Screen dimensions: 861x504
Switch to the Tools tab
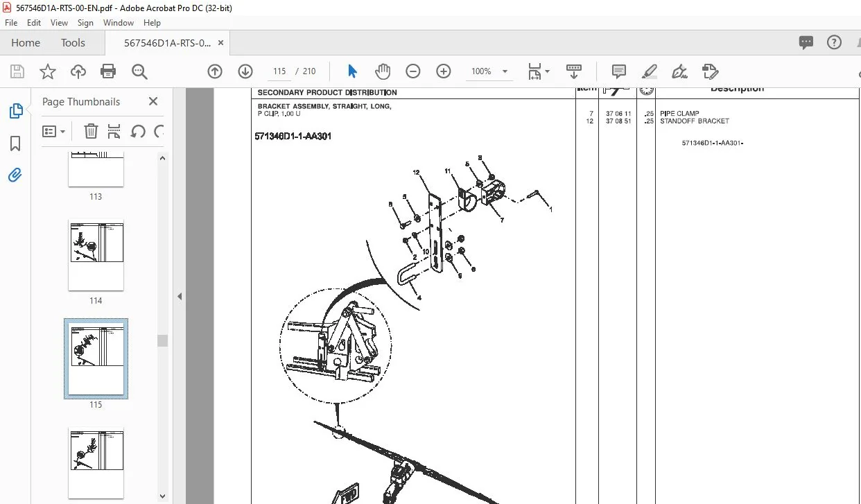73,42
